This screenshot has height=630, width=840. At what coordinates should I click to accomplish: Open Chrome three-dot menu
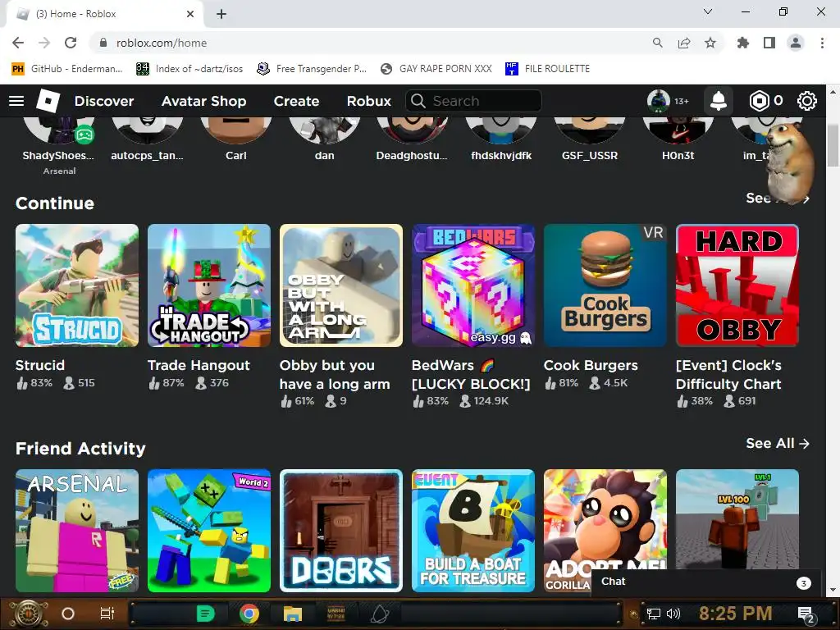[822, 43]
